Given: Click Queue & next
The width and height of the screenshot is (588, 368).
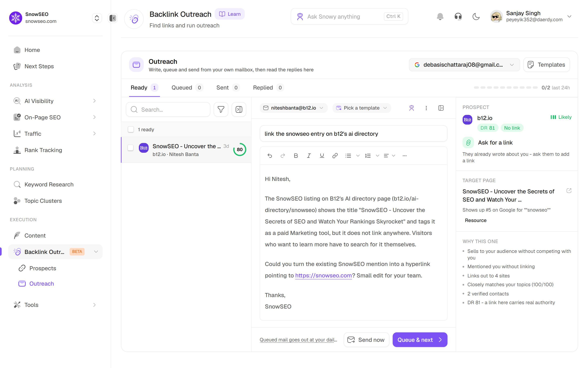Looking at the screenshot, I should (x=420, y=340).
